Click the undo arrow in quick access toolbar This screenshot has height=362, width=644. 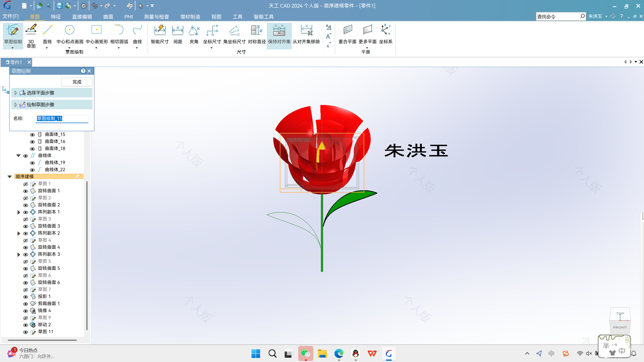coord(95,6)
